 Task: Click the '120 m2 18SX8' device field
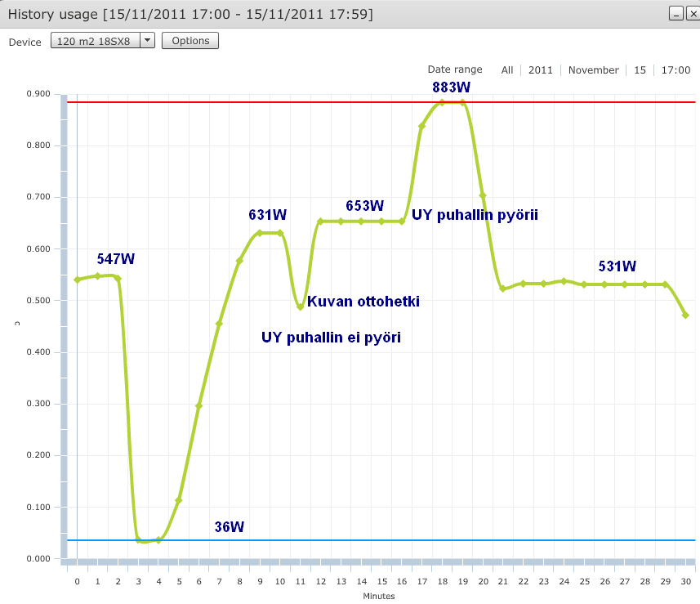[95, 41]
